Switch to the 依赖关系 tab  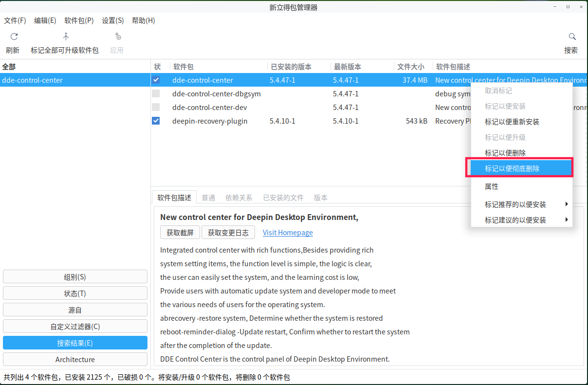coord(239,198)
